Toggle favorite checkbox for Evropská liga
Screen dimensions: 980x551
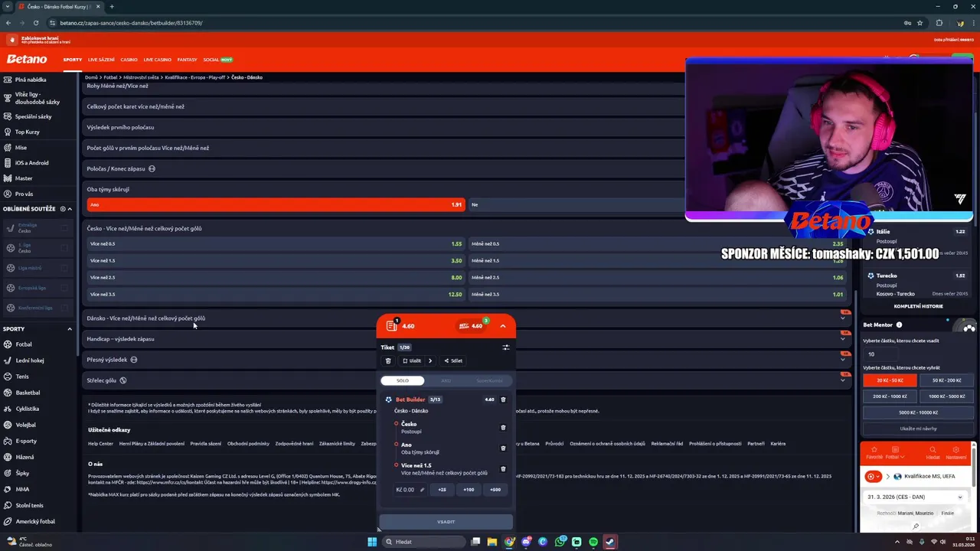(x=64, y=288)
